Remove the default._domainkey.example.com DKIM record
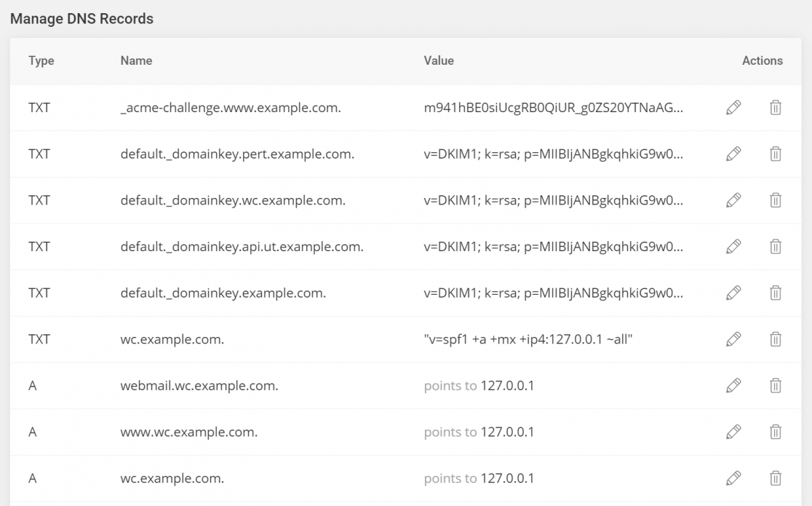Viewport: 812px width, 506px height. point(776,293)
